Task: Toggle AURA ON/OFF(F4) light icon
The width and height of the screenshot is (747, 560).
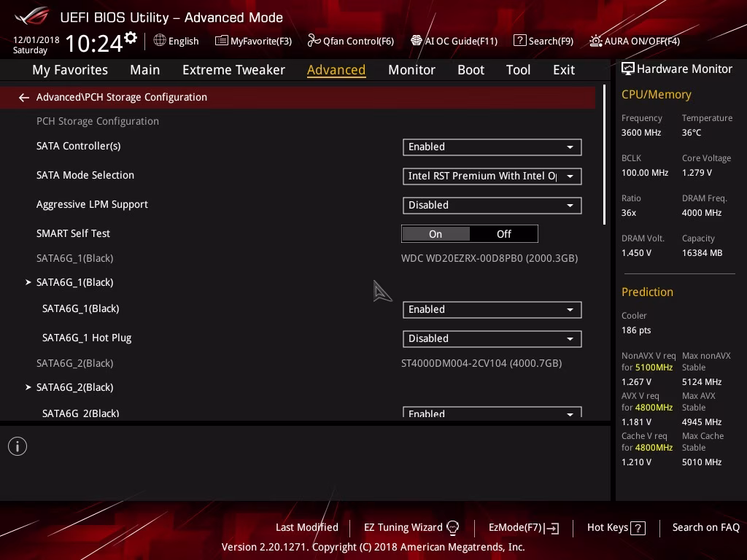Action: coord(596,41)
